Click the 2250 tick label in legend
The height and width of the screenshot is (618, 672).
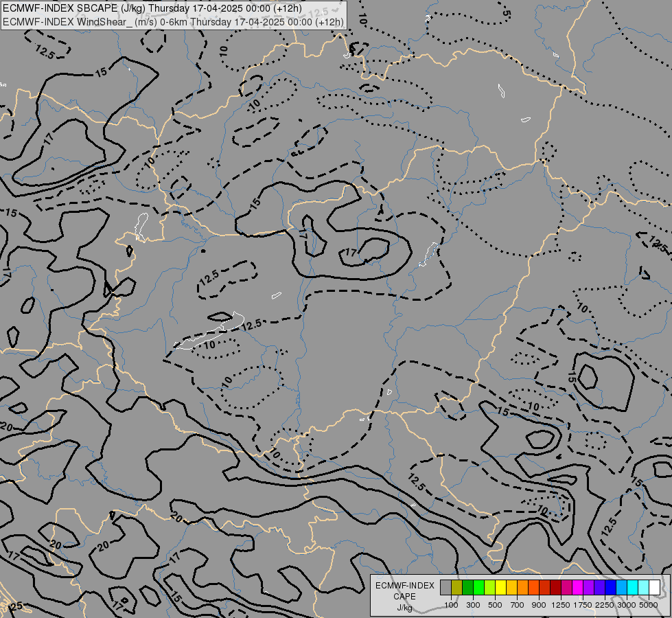coord(605,605)
